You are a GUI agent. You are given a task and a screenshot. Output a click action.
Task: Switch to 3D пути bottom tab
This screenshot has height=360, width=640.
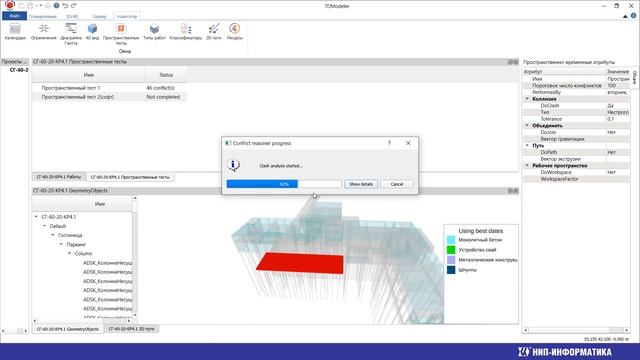point(131,329)
